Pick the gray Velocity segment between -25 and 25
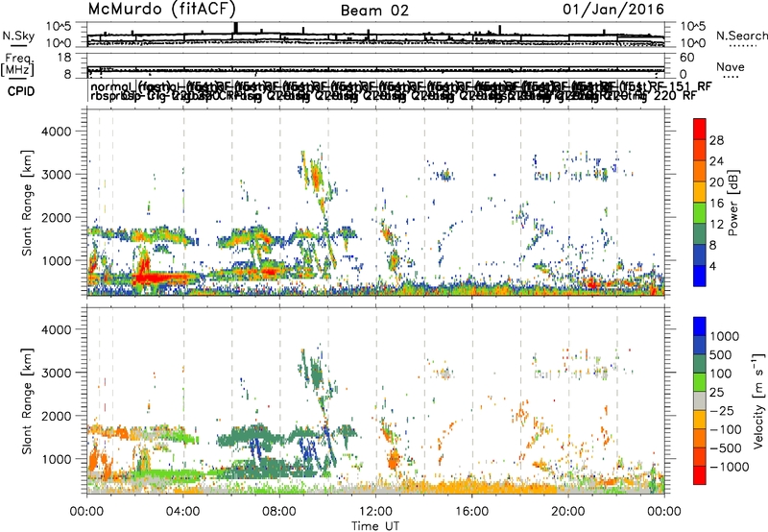Screen dimensions: 768x532 pos(700,400)
